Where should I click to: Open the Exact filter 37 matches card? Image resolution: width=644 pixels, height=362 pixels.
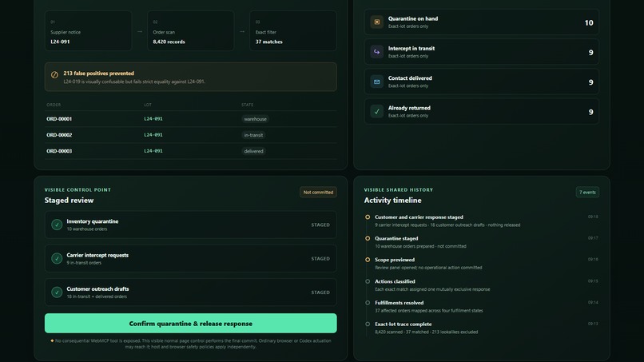(x=293, y=31)
